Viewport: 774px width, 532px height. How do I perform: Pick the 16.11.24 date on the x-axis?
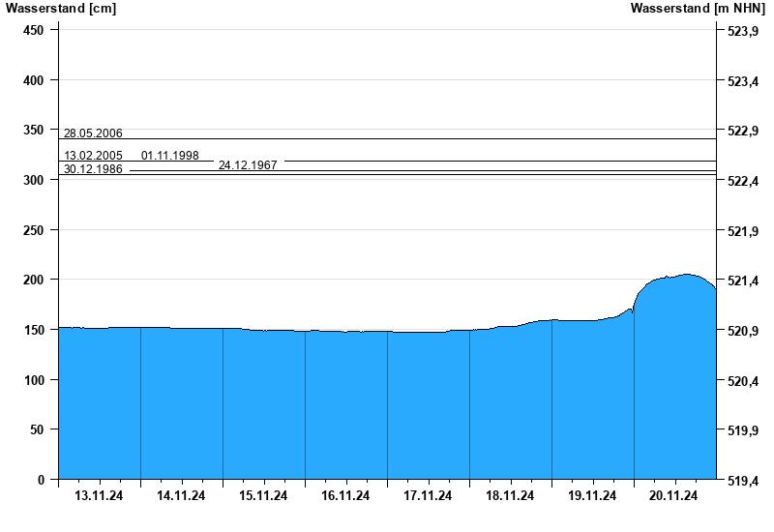point(345,496)
